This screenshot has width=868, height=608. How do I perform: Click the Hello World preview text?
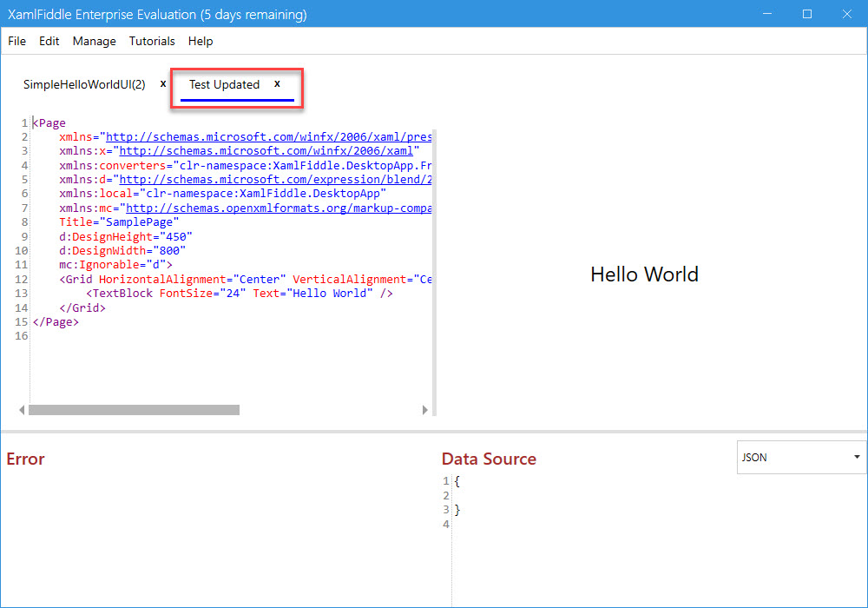point(644,274)
